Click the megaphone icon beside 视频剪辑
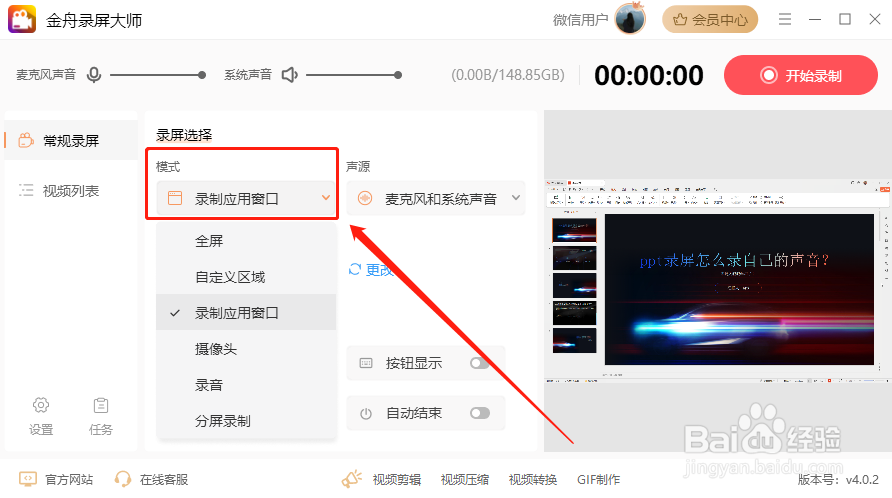The width and height of the screenshot is (892, 498). tap(352, 479)
